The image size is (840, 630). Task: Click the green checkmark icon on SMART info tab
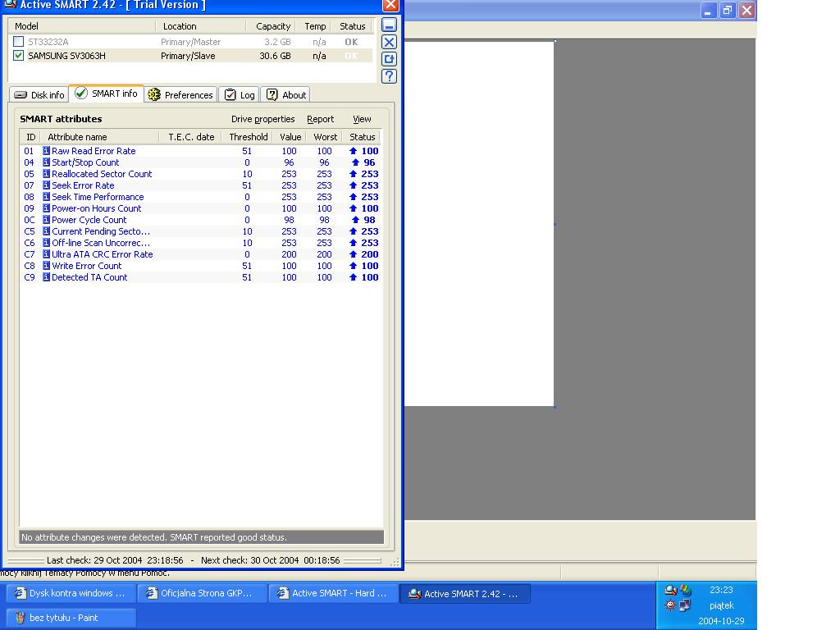pyautogui.click(x=80, y=94)
